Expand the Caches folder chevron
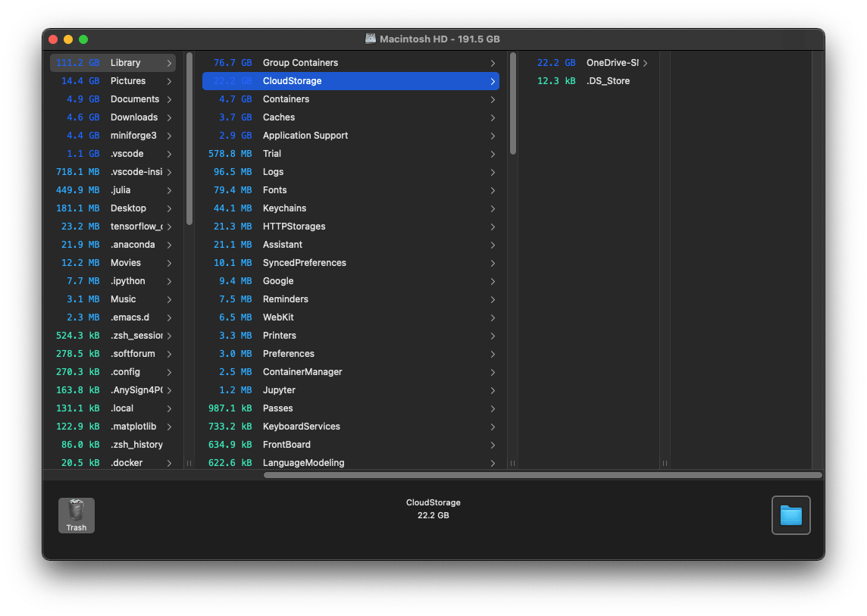The width and height of the screenshot is (867, 616). click(x=493, y=117)
